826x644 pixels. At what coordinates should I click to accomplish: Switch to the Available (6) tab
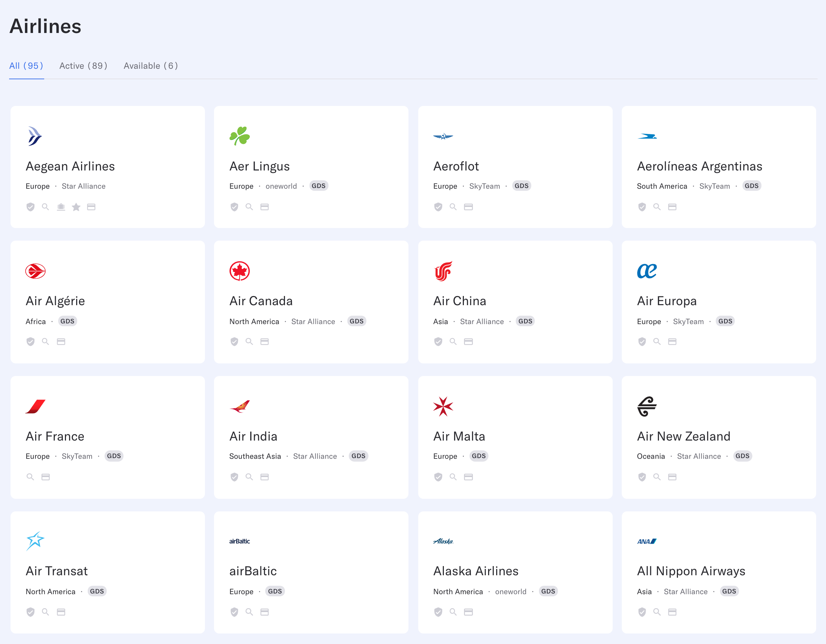tap(151, 66)
